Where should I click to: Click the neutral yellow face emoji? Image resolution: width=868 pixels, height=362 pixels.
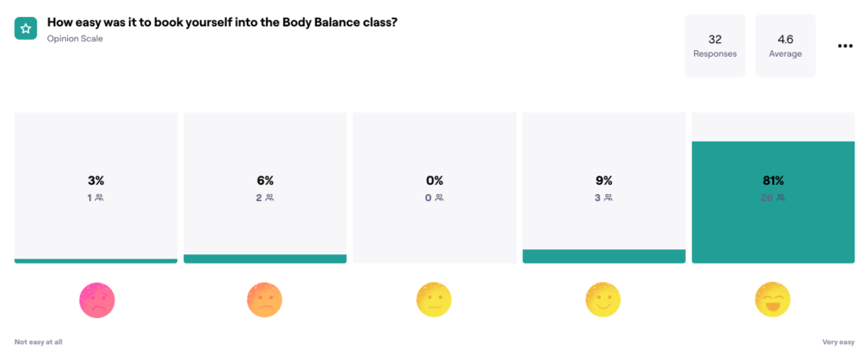[x=434, y=300]
